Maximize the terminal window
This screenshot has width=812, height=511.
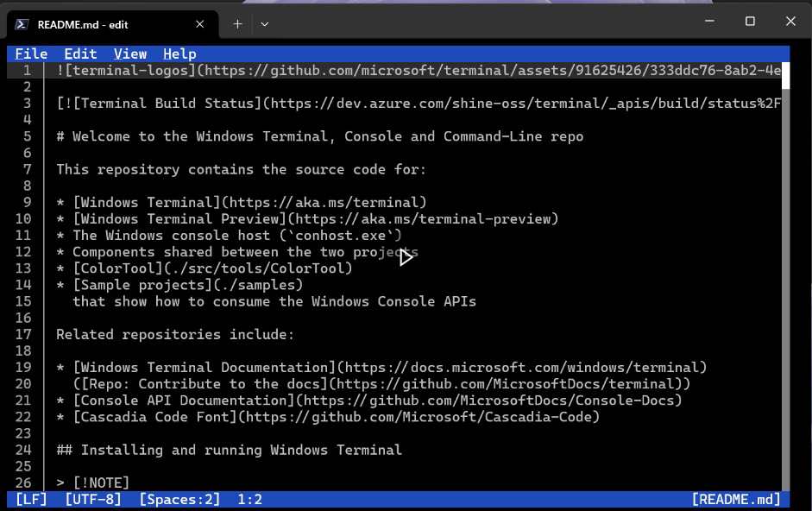750,22
